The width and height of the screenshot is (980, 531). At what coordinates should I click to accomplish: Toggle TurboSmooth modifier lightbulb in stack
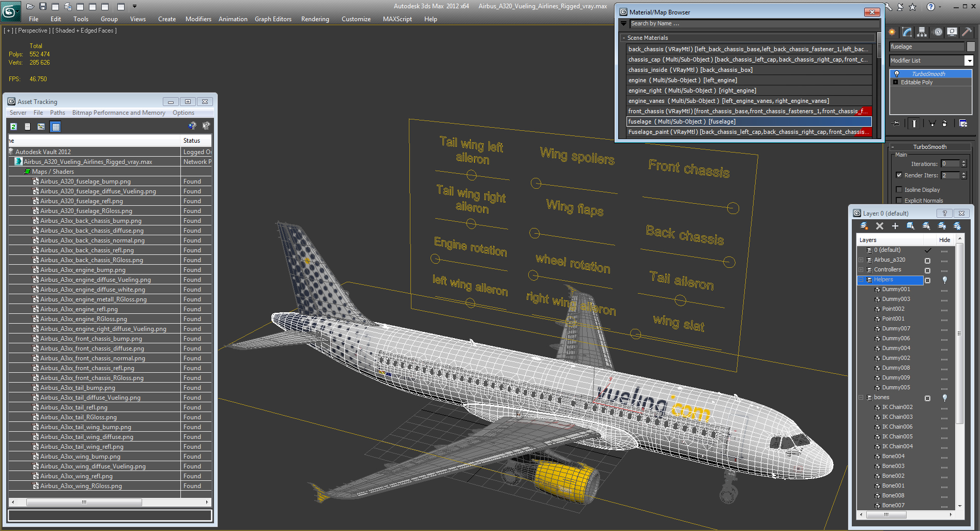[x=897, y=74]
